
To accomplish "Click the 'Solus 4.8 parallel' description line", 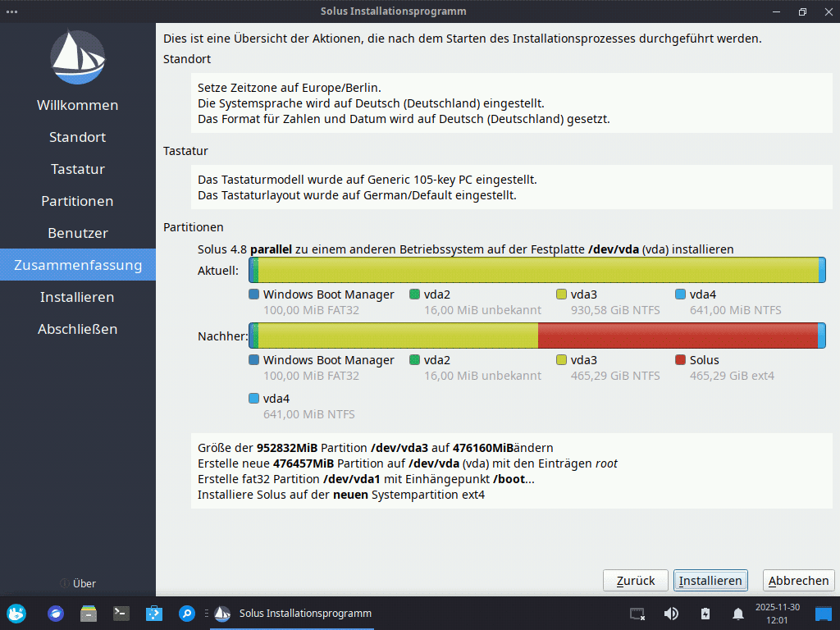I will [x=465, y=249].
